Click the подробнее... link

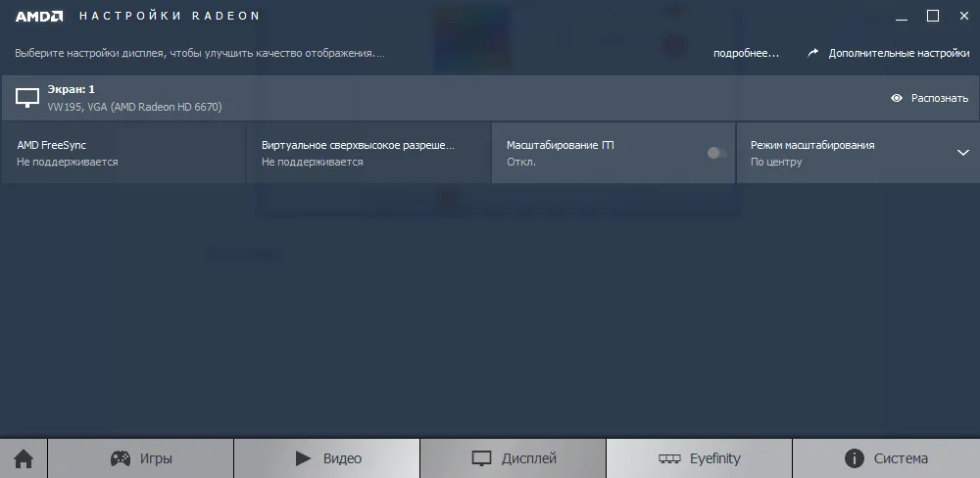coord(746,53)
